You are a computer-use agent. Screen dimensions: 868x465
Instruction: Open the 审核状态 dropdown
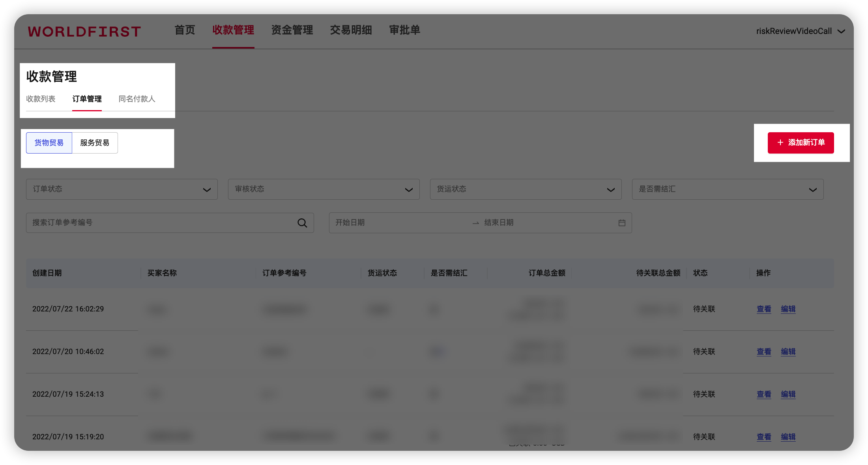[x=324, y=189]
